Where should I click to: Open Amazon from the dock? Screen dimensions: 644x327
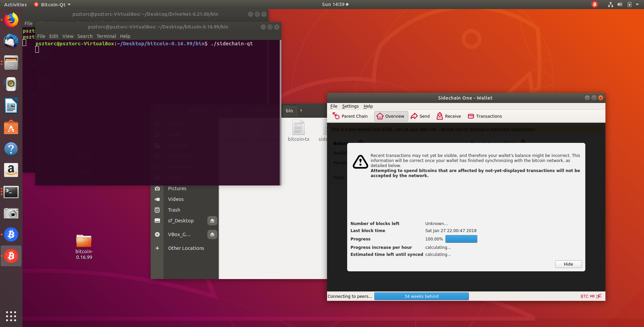[11, 170]
